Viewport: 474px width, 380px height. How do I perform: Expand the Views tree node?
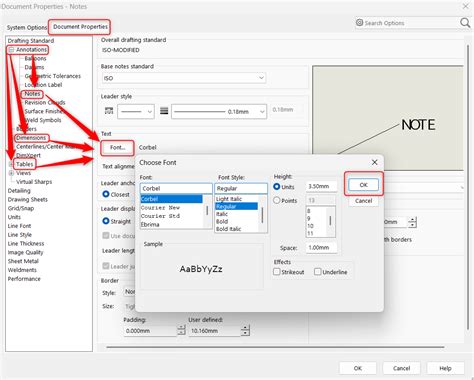pyautogui.click(x=11, y=173)
